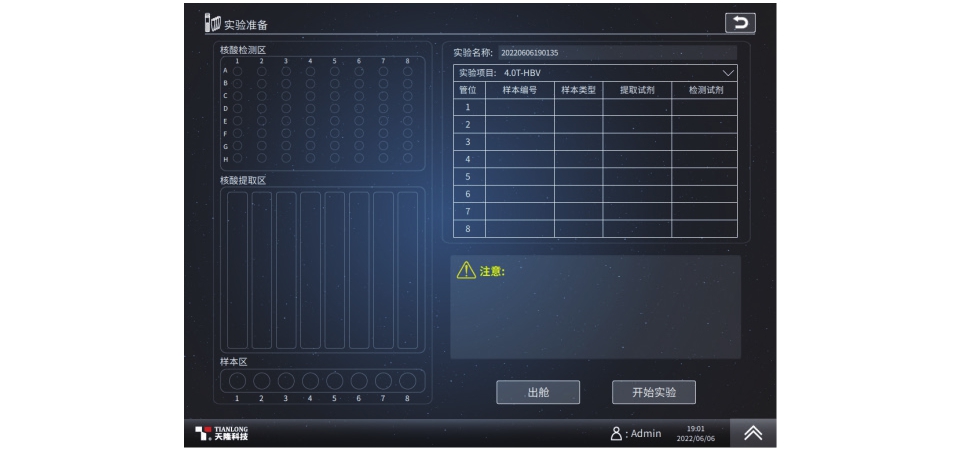The width and height of the screenshot is (960, 450).
Task: Expand the dropdown chevron next to 4.0T-HBV
Action: (x=727, y=73)
